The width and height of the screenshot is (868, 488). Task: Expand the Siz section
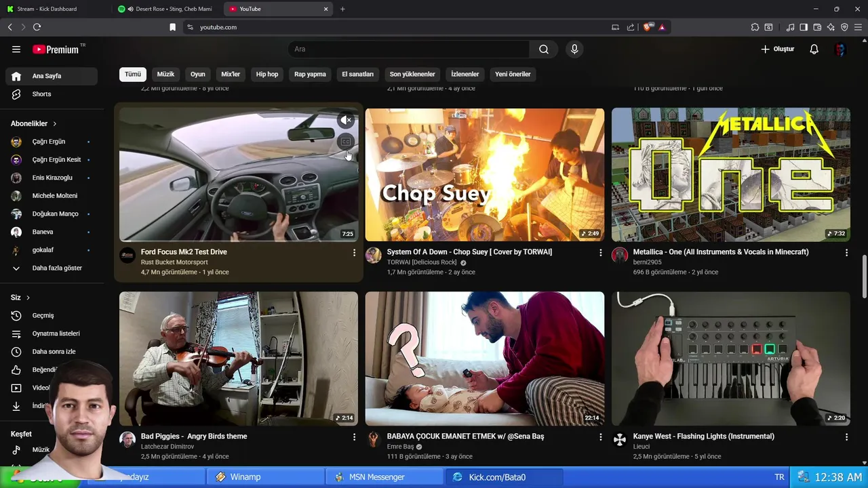point(20,298)
